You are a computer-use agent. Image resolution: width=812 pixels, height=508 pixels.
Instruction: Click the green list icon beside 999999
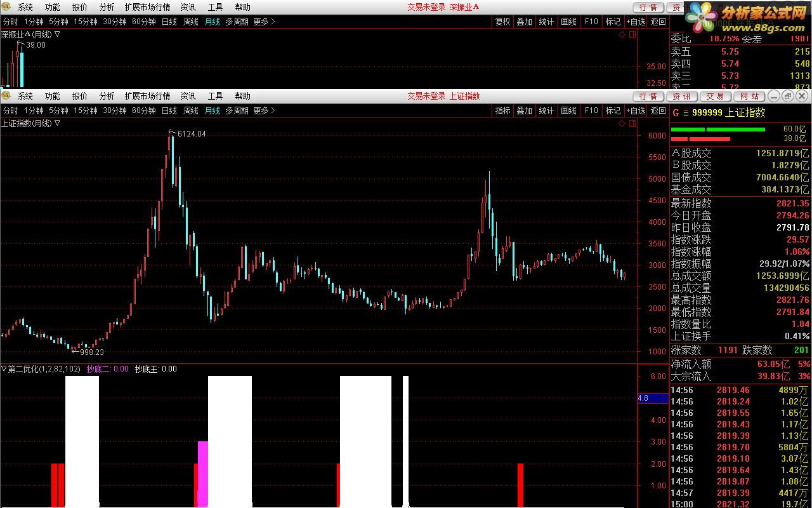tap(684, 113)
